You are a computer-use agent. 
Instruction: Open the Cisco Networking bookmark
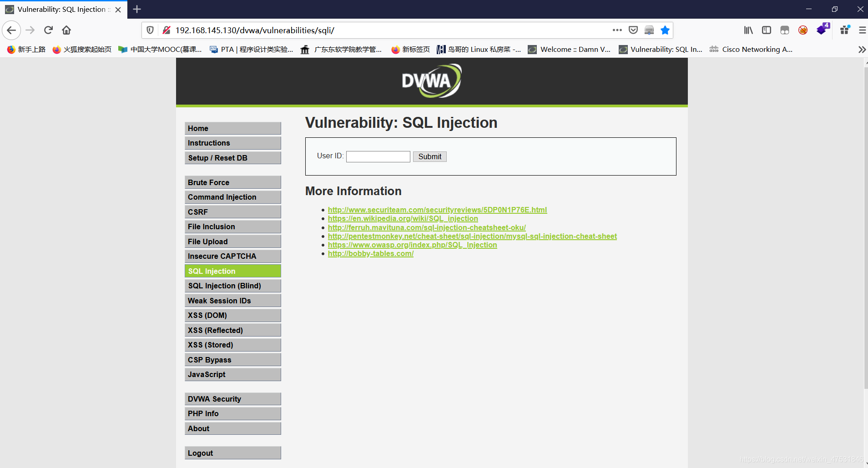751,50
